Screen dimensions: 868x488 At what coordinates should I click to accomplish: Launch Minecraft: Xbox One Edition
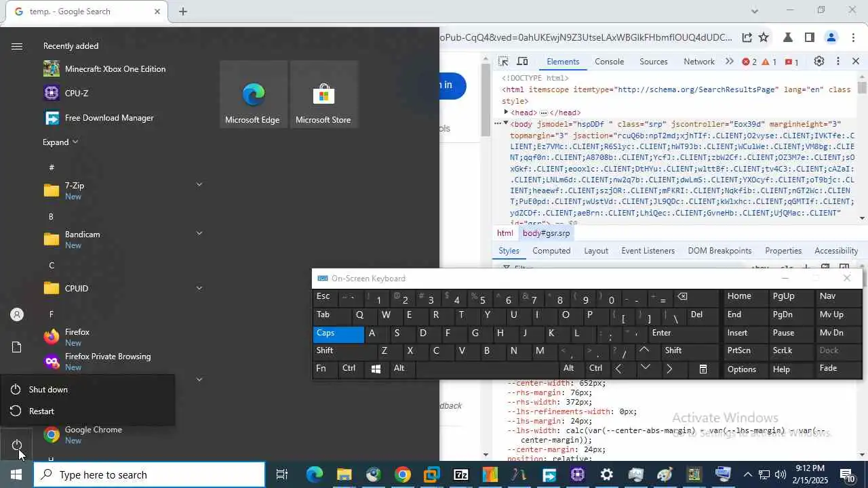[x=104, y=68]
